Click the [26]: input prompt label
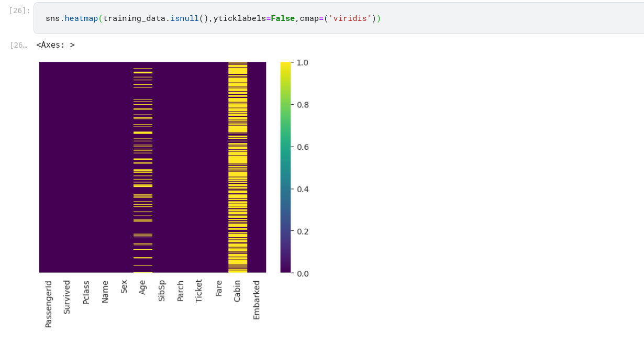This screenshot has height=344, width=644. coord(19,10)
